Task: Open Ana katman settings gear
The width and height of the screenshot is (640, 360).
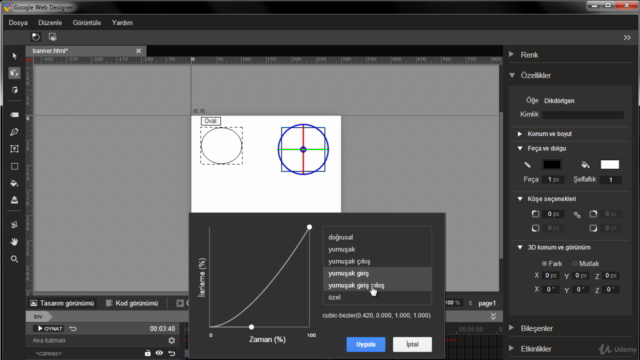Action: pos(172,340)
